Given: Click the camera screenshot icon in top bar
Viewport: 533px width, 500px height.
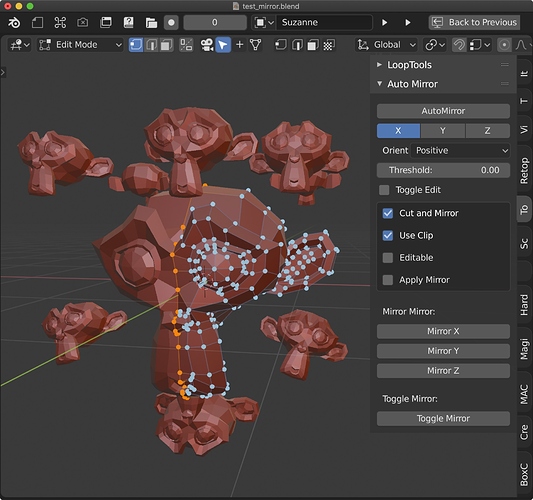Looking at the screenshot, I should [x=83, y=23].
